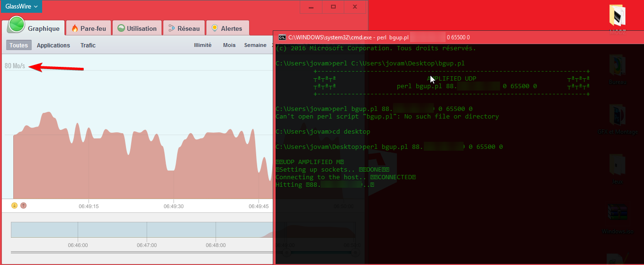The width and height of the screenshot is (644, 265).
Task: Select the Toutes filter
Action: point(19,46)
